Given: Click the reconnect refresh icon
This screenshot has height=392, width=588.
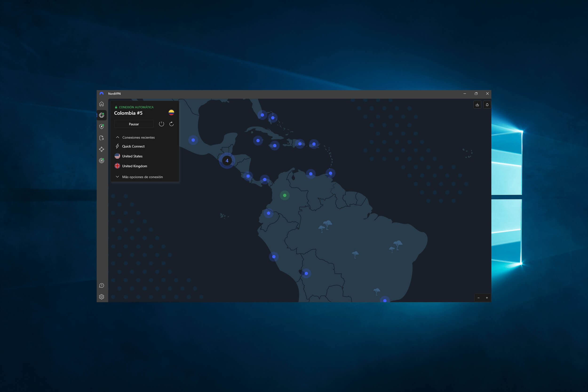Looking at the screenshot, I should point(171,124).
